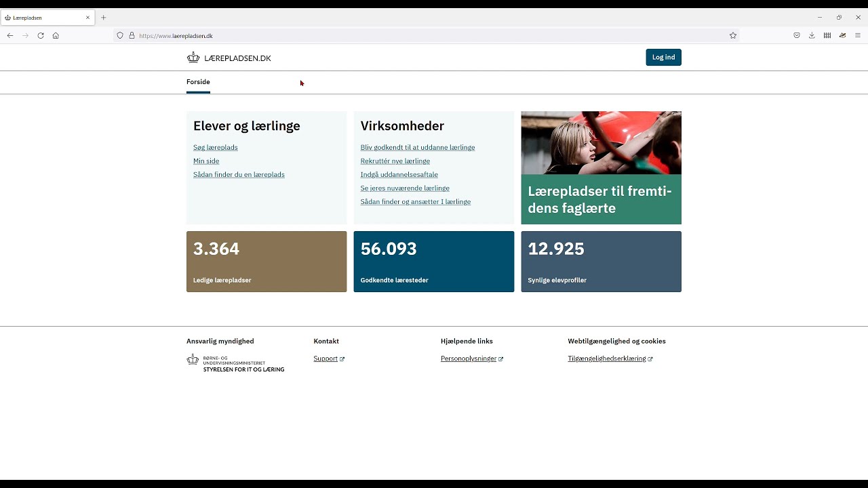Reload the page with the refresh icon
The image size is (868, 488).
point(41,35)
